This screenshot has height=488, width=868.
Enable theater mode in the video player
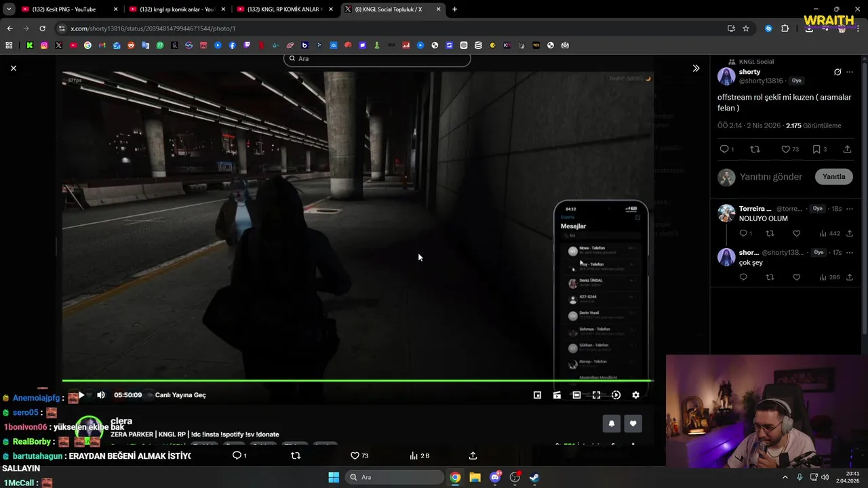click(576, 395)
